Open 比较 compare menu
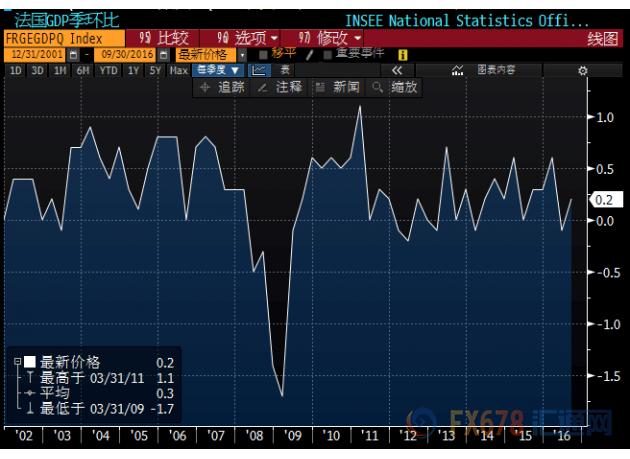Screen dimensions: 630x459 coord(164,39)
